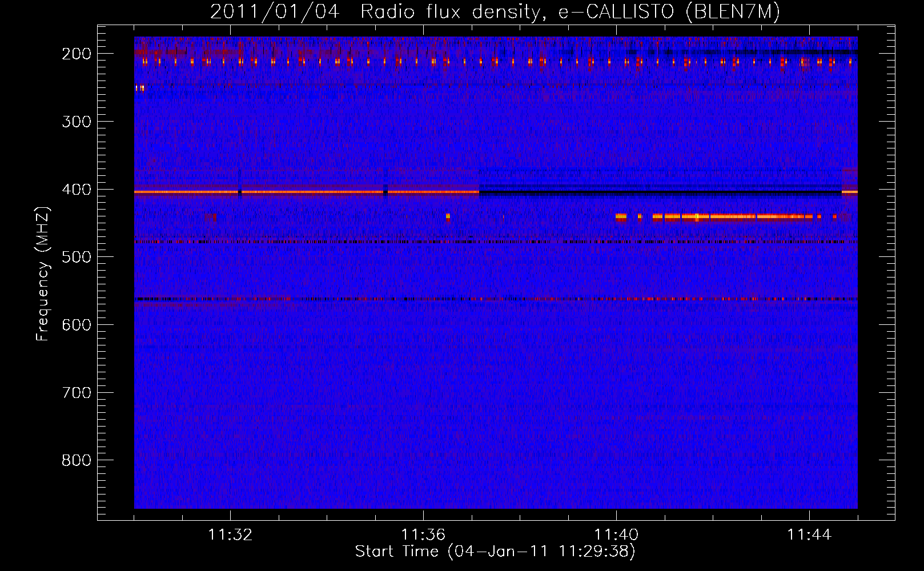Screen dimensions: 924x571
Task: Click the 500 frequency tick label
Action: 77,257
